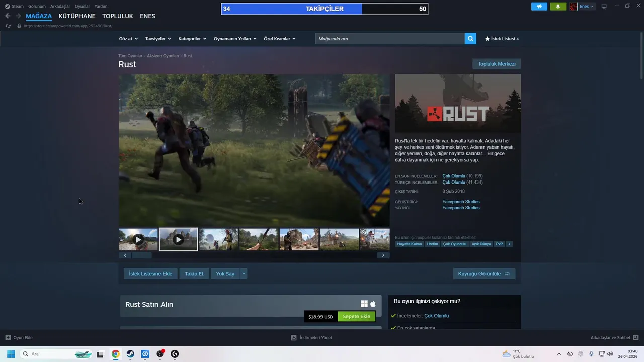Open the Task View taskbar icon

click(x=100, y=354)
